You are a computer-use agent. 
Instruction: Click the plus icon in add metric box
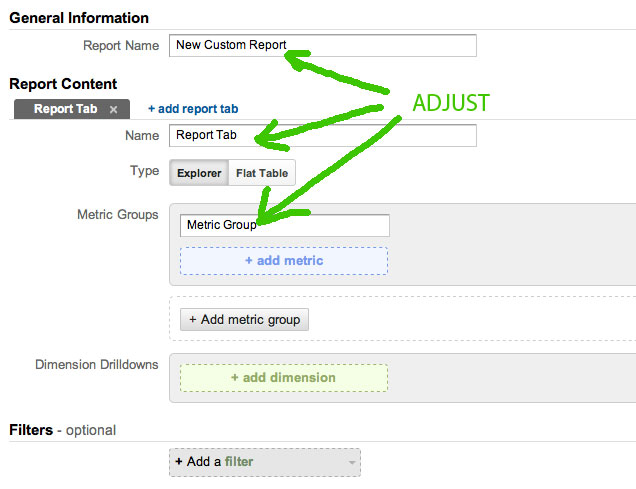249,260
